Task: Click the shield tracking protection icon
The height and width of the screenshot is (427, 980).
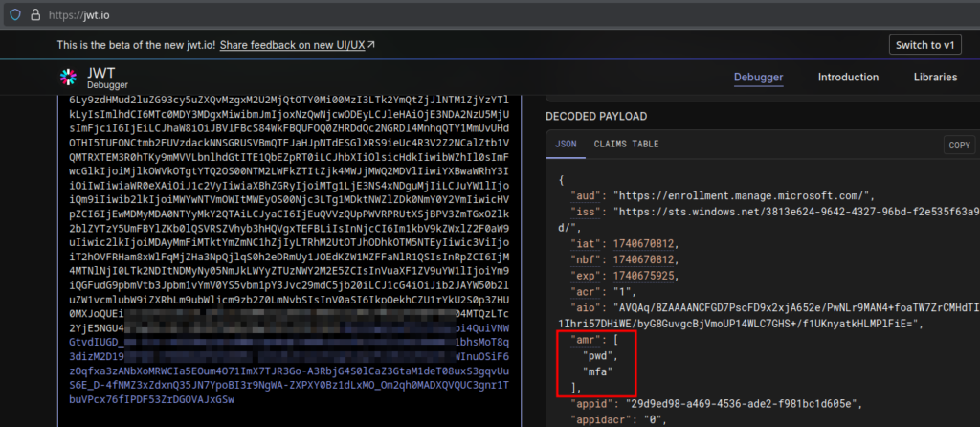Action: [x=15, y=14]
